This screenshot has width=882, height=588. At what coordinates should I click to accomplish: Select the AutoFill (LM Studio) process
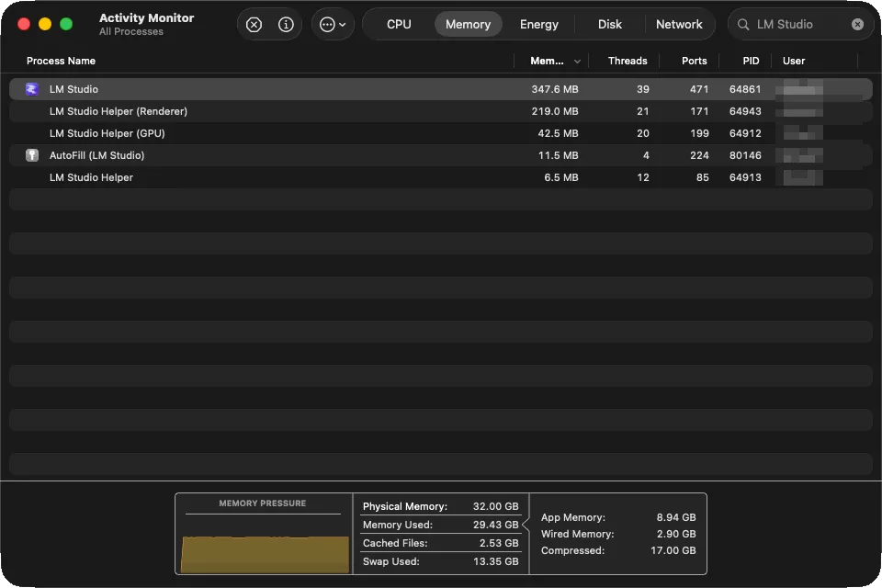click(x=440, y=154)
